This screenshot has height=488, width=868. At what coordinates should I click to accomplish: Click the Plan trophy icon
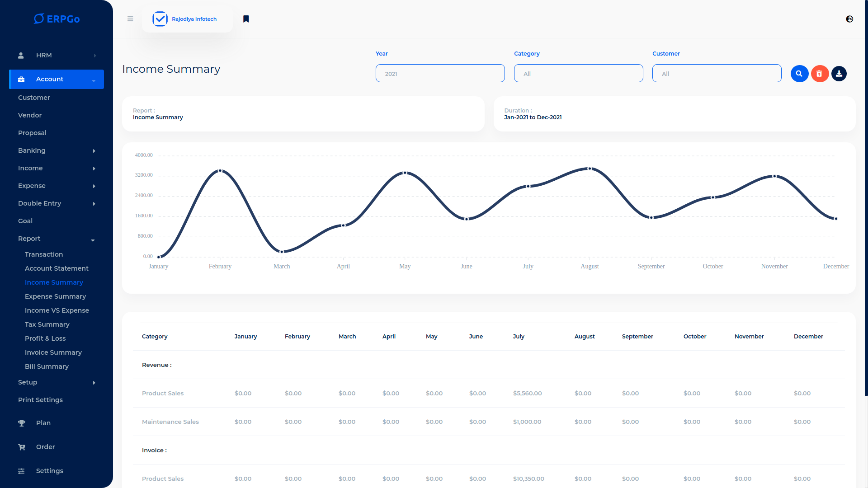[x=21, y=423]
